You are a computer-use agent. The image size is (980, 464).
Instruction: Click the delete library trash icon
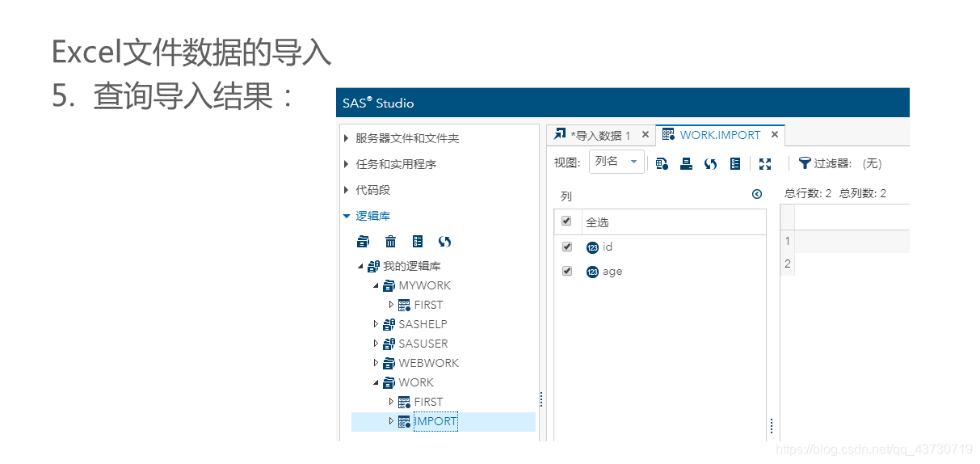click(x=390, y=241)
